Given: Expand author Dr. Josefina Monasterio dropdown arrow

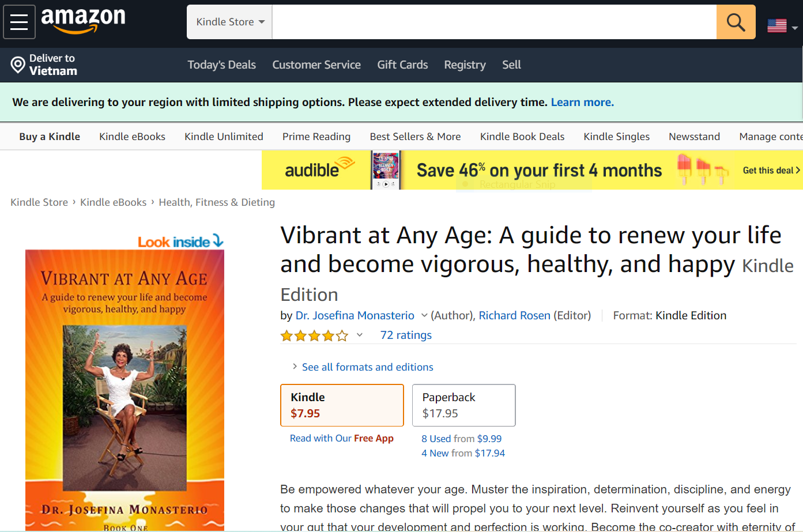Looking at the screenshot, I should coord(424,315).
